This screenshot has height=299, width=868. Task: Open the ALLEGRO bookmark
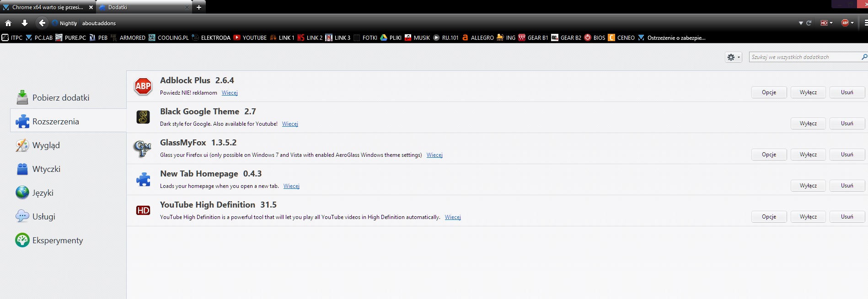(477, 38)
